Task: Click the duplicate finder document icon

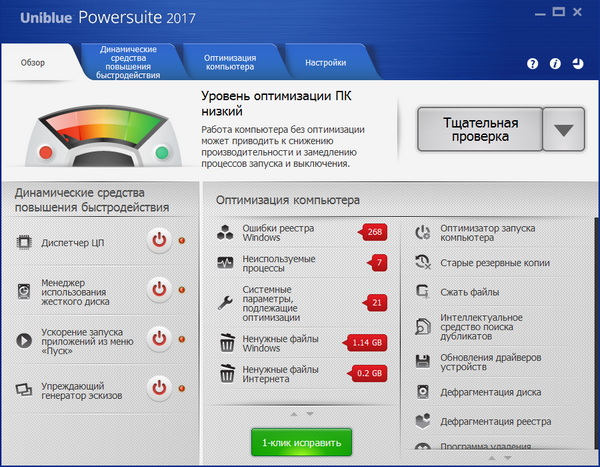Action: click(x=423, y=327)
